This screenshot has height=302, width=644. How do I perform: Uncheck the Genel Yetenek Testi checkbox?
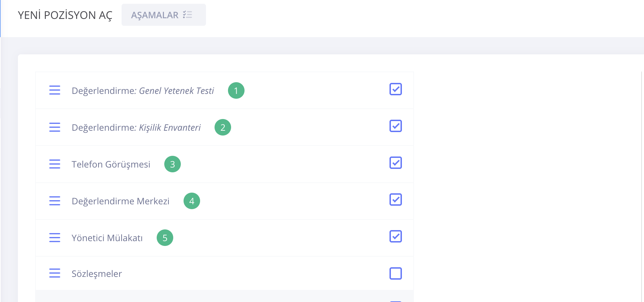[x=396, y=89]
